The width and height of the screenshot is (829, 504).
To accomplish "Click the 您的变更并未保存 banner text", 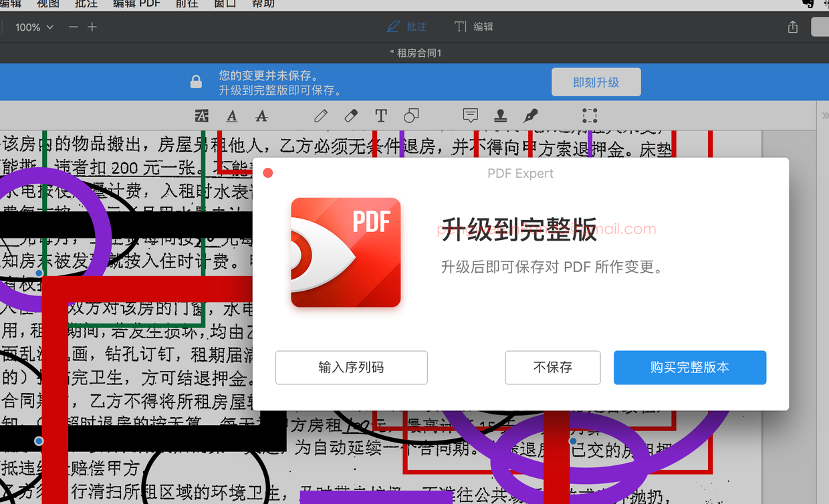I will [x=269, y=76].
